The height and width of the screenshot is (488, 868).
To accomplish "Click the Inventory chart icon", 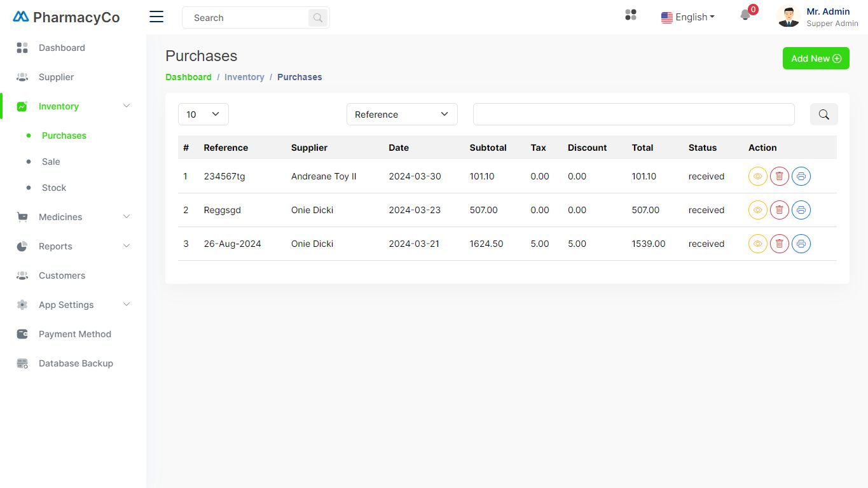I will (x=22, y=106).
